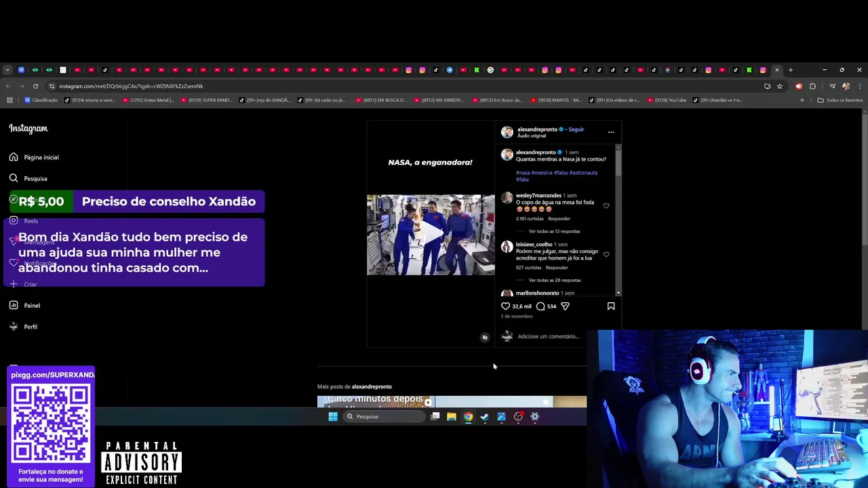Reply to leisiane_coelho with Responder

point(557,268)
